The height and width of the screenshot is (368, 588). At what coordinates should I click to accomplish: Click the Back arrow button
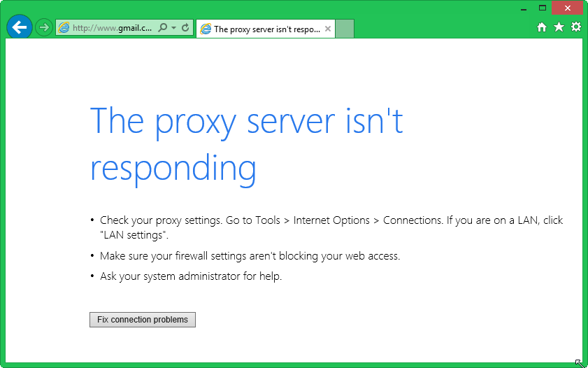(20, 28)
